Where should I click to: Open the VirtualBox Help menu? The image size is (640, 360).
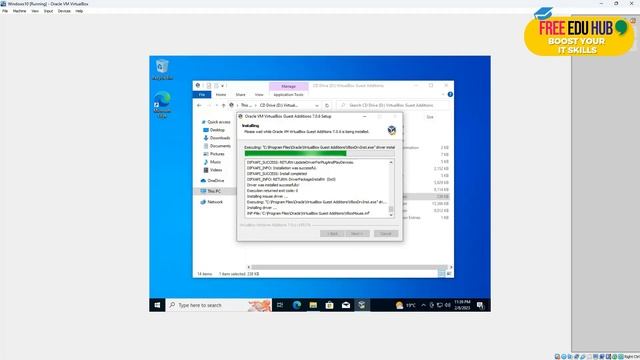tap(79, 11)
